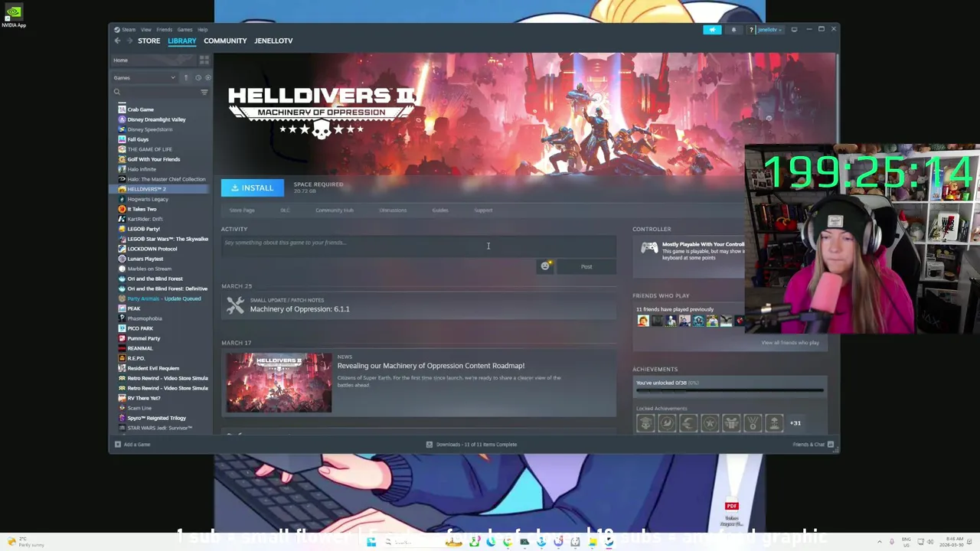This screenshot has height=551, width=980.
Task: Open the JENELLOTV profile tab
Action: point(273,41)
